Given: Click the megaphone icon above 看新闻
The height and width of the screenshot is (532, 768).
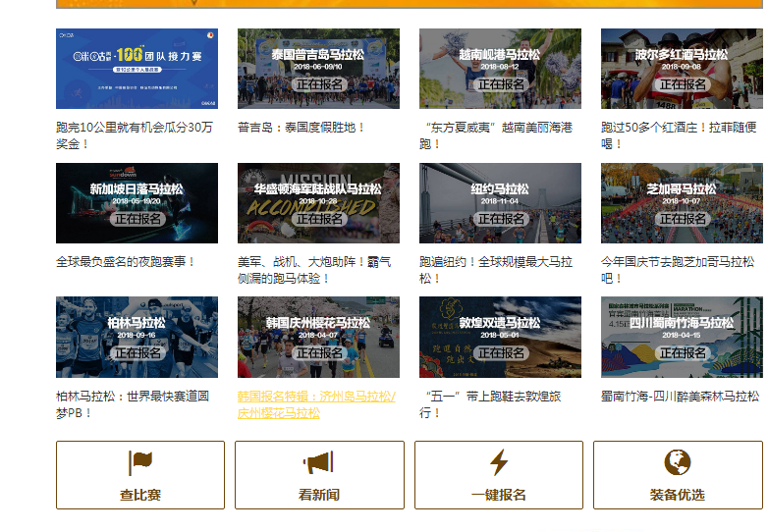Looking at the screenshot, I should pyautogui.click(x=319, y=462).
